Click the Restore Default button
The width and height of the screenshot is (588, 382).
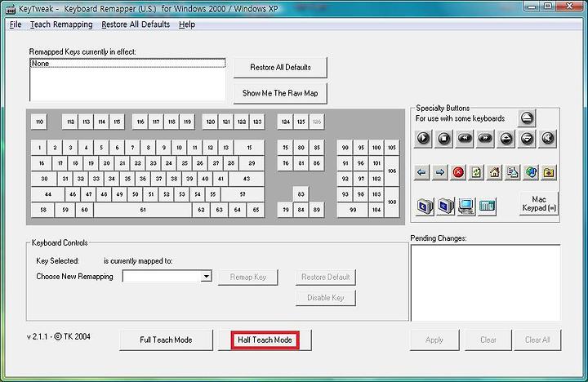[326, 277]
